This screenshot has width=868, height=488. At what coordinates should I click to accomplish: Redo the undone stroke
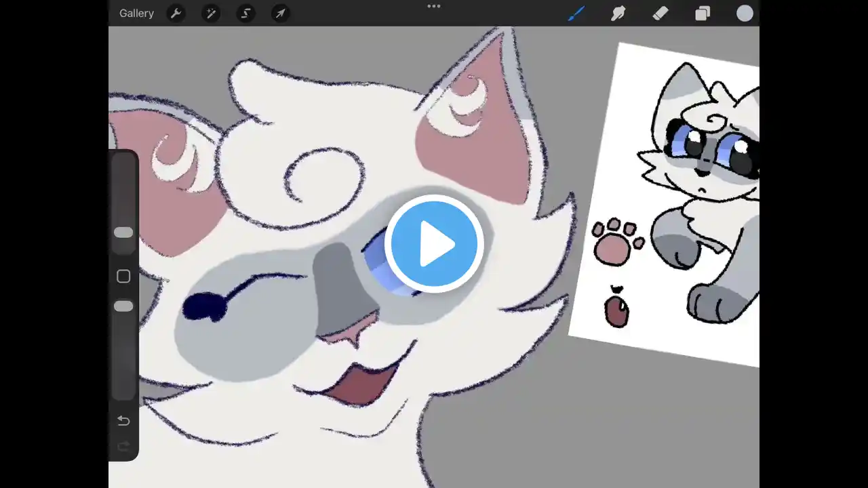tap(123, 446)
